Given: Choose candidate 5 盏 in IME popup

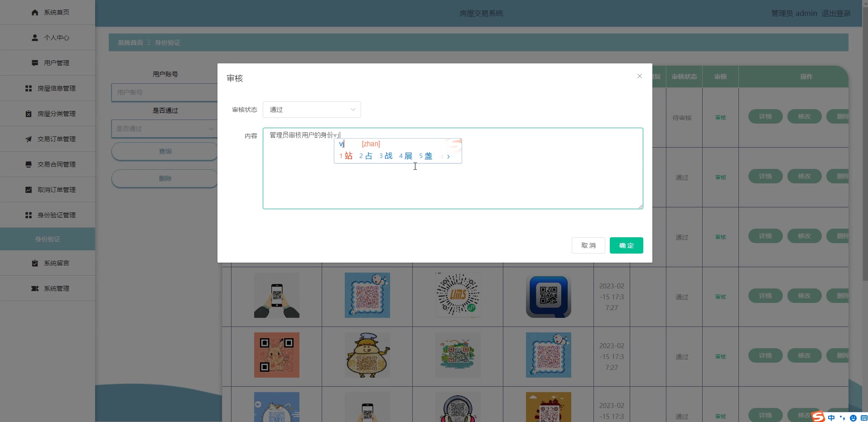Looking at the screenshot, I should coord(426,156).
